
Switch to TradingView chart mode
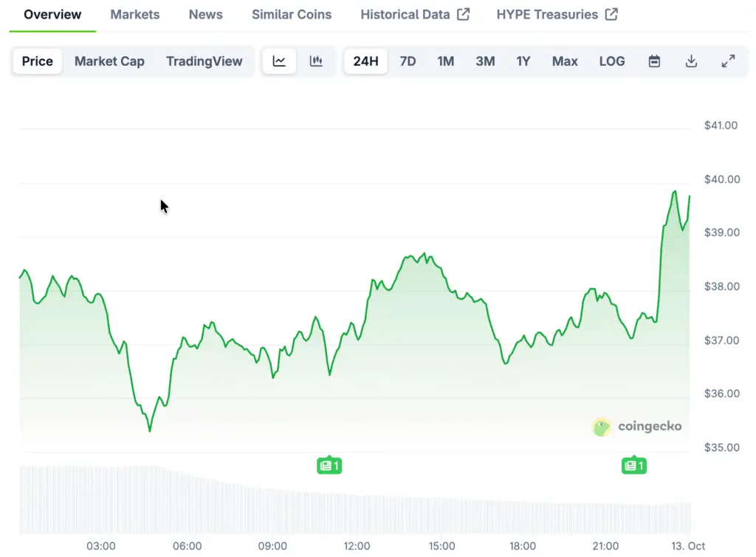(204, 61)
